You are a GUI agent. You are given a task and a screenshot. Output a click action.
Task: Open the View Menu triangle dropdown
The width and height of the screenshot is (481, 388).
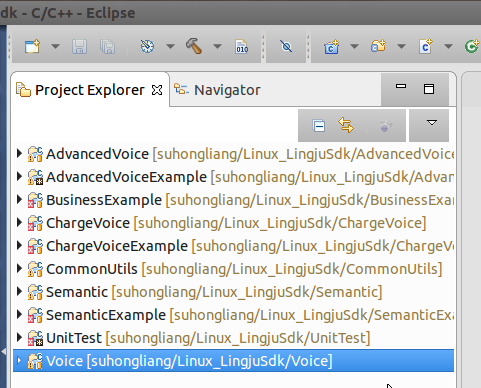pos(432,123)
